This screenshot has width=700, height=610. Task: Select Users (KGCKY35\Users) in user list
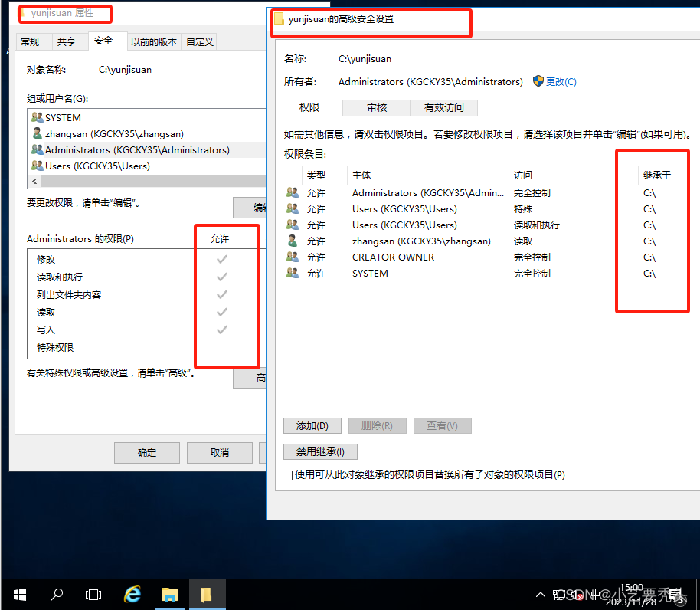[148, 166]
